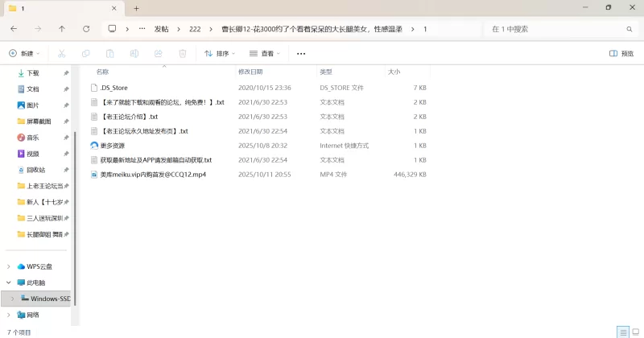Click the Copy icon in toolbar

85,54
